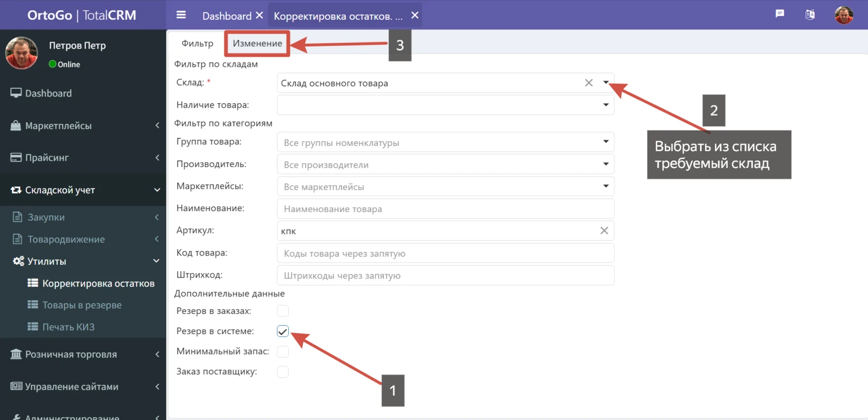Clear the Артикул field text
Viewport: 868px width, 420px height.
click(604, 231)
